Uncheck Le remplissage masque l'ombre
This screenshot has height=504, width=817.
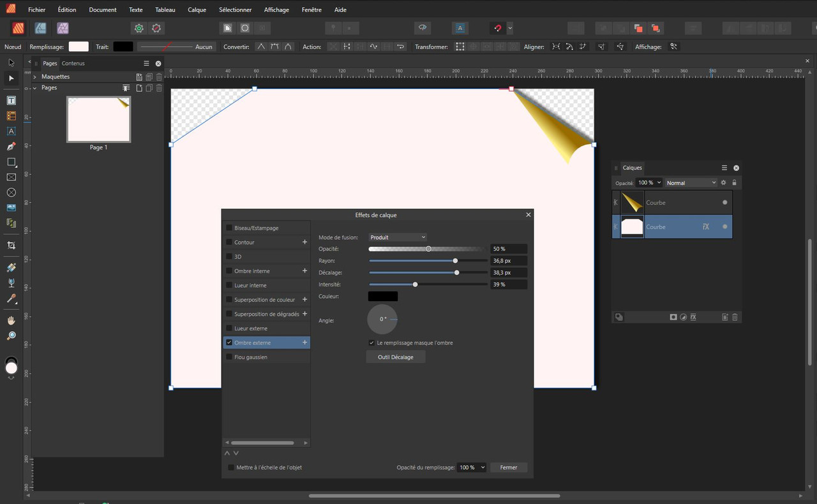point(371,343)
